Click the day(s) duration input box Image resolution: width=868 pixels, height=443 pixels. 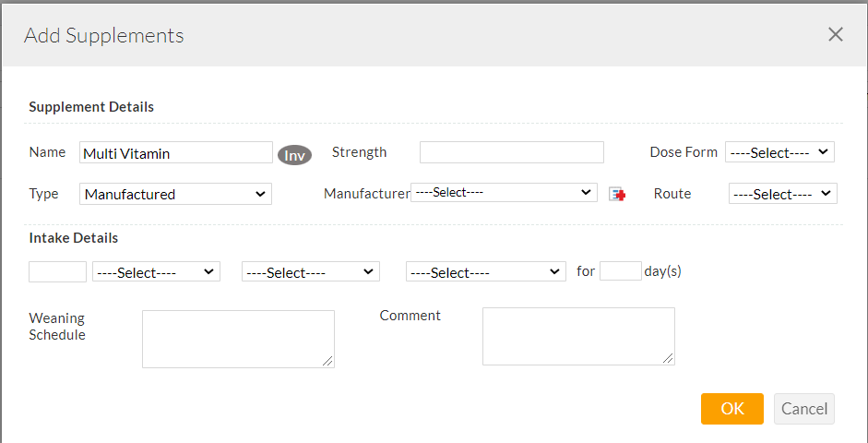620,271
